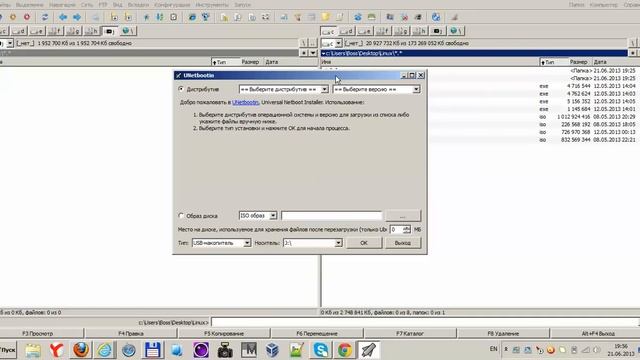Select drive h in left panel
This screenshot has width=640, height=360.
pos(91,31)
